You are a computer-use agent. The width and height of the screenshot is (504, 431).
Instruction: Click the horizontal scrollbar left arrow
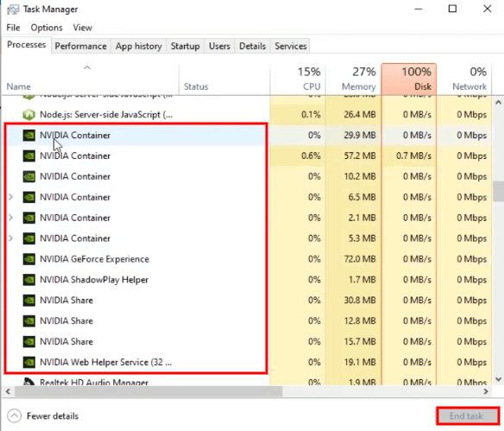[8, 391]
